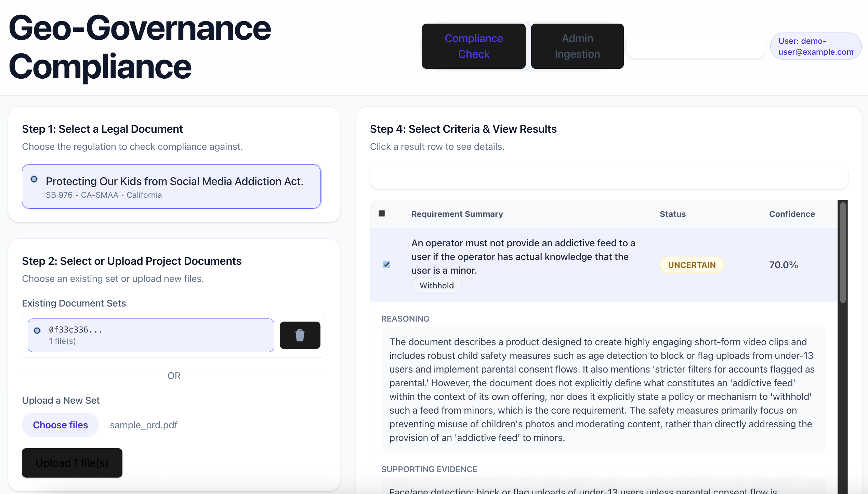Click the Choose files button
Viewport: 868px width, 494px height.
(x=60, y=425)
